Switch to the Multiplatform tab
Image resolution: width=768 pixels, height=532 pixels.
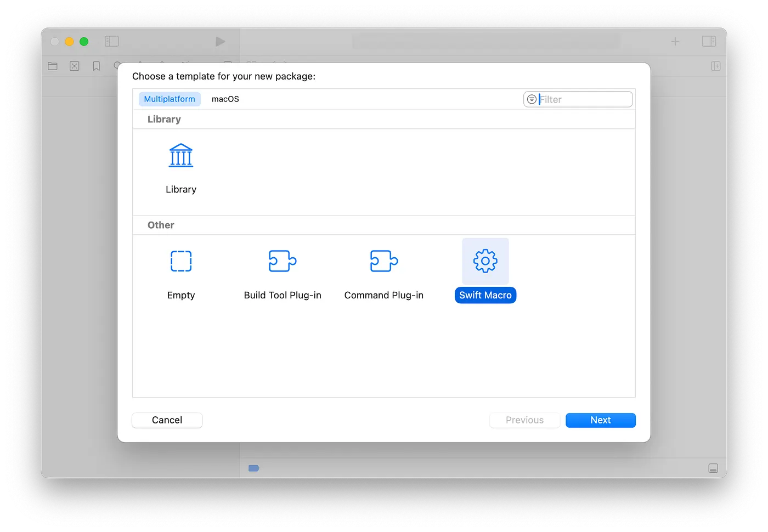pos(170,99)
